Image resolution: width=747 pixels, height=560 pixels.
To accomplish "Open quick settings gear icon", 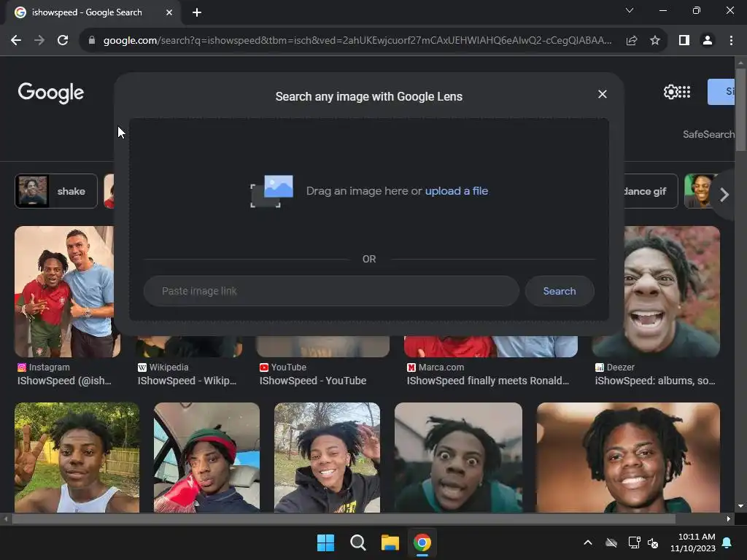I will click(x=670, y=92).
